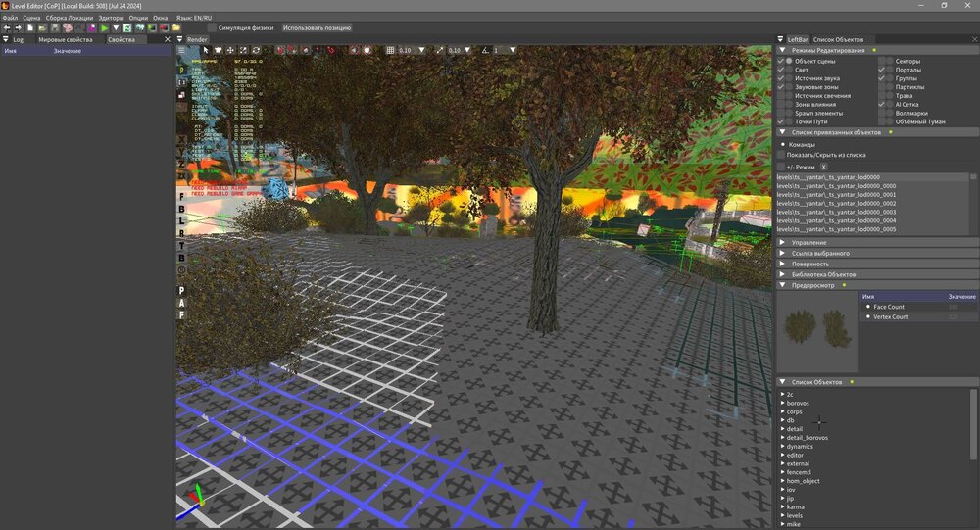Open the first 0.10 snap value dropdown
This screenshot has width=980, height=530.
coord(421,50)
